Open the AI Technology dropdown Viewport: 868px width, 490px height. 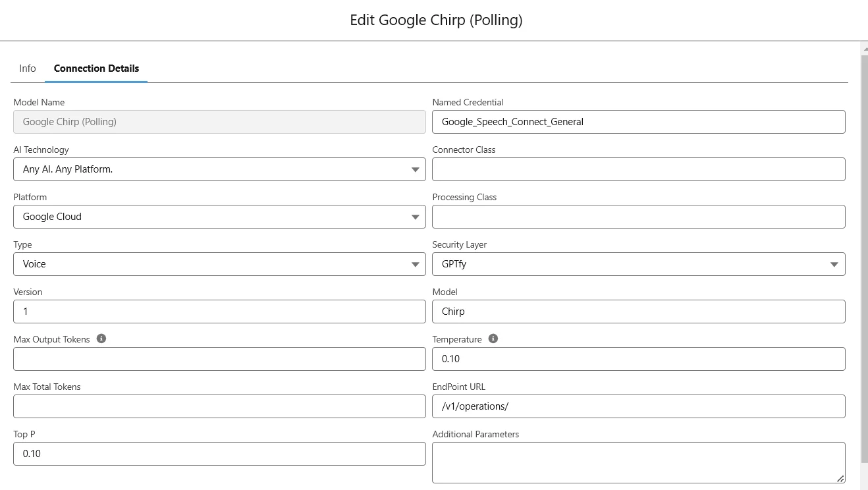219,169
